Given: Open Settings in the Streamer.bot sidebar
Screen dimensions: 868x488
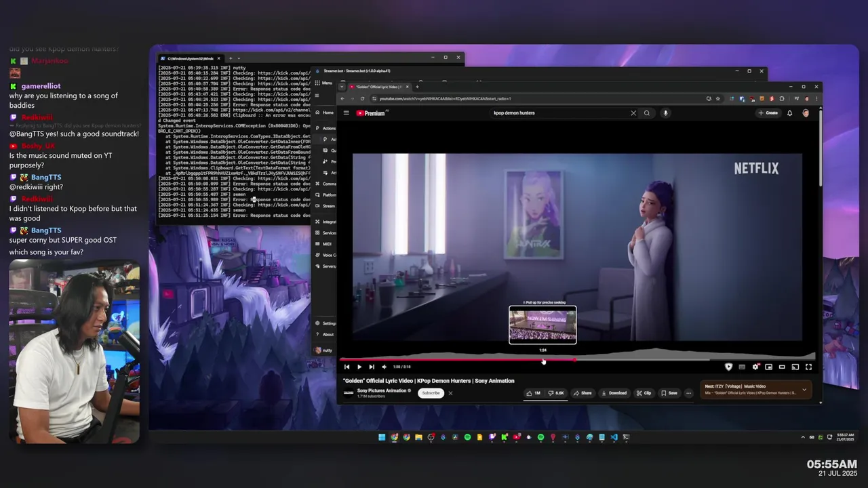Looking at the screenshot, I should coord(325,323).
